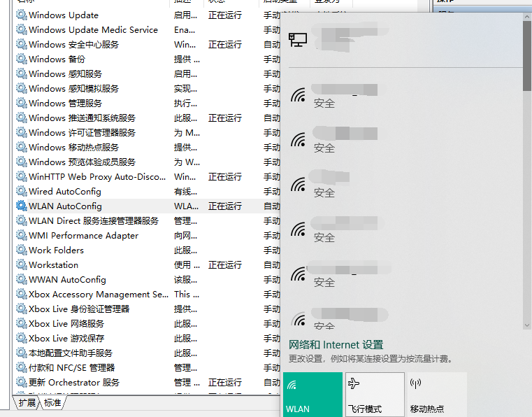Click gear icon of Xbox Accessory Management Service
The height and width of the screenshot is (417, 532).
(x=22, y=294)
